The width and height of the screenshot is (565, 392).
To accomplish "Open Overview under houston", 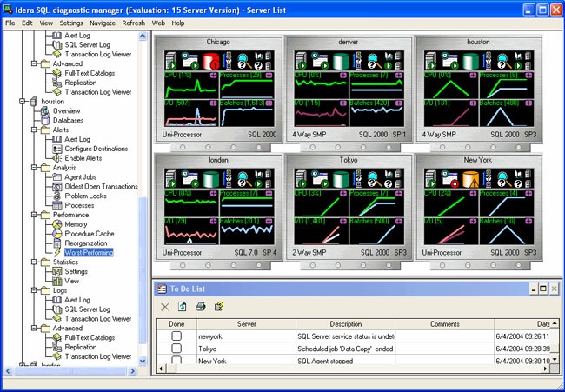I will click(66, 111).
